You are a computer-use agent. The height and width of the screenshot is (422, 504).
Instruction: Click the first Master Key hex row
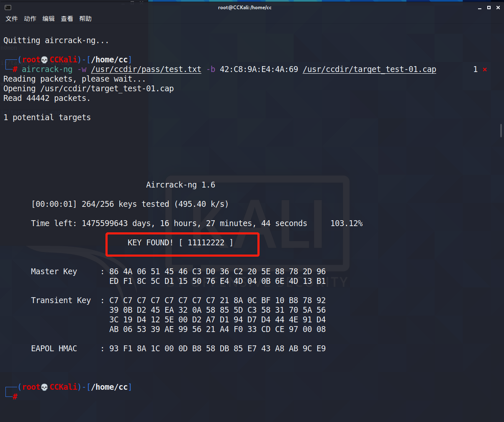pyautogui.click(x=217, y=272)
